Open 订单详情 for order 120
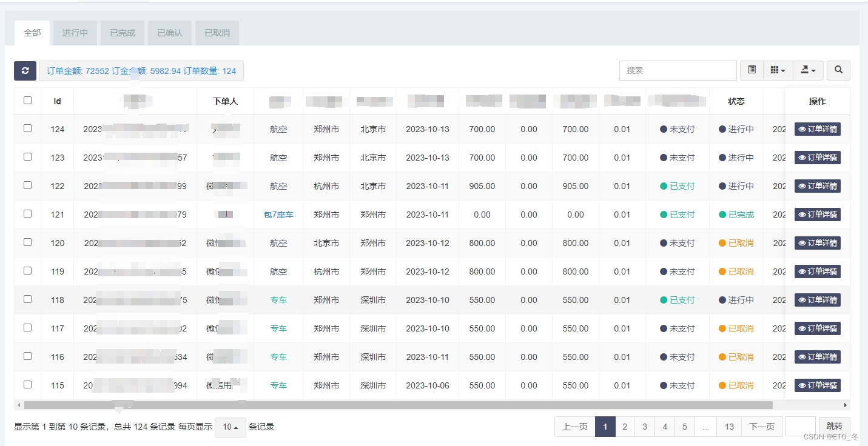868x446 pixels. tap(818, 243)
